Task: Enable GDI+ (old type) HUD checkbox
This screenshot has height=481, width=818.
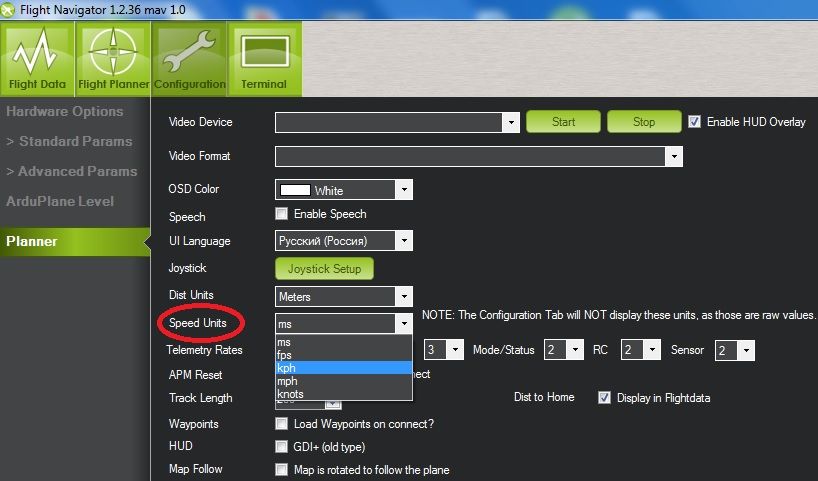Action: pyautogui.click(x=282, y=446)
